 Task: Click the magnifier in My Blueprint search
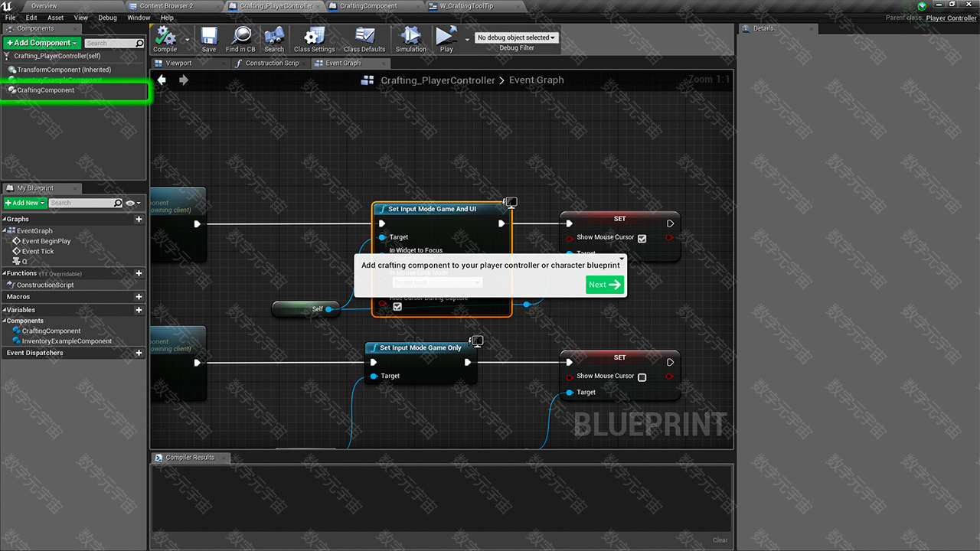pos(118,203)
